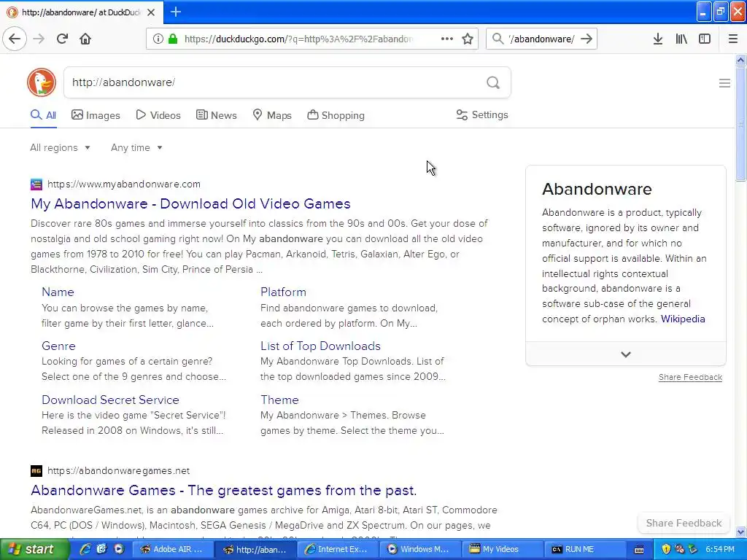This screenshot has width=747, height=560.
Task: Switch to the Shopping tab
Action: coord(336,115)
